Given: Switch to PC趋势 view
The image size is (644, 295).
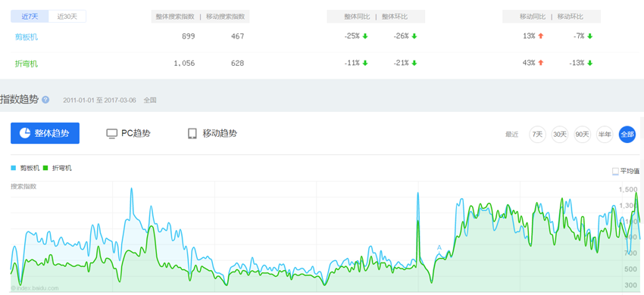Looking at the screenshot, I should pyautogui.click(x=128, y=133).
